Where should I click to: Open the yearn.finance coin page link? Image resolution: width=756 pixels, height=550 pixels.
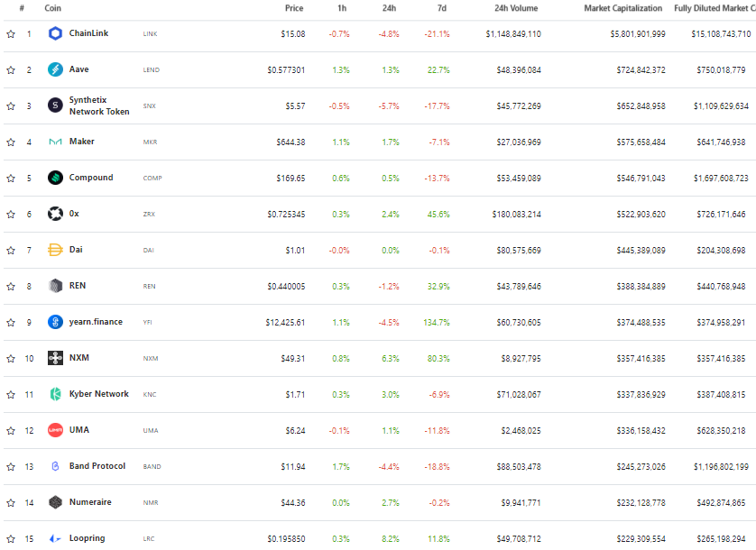click(x=96, y=322)
